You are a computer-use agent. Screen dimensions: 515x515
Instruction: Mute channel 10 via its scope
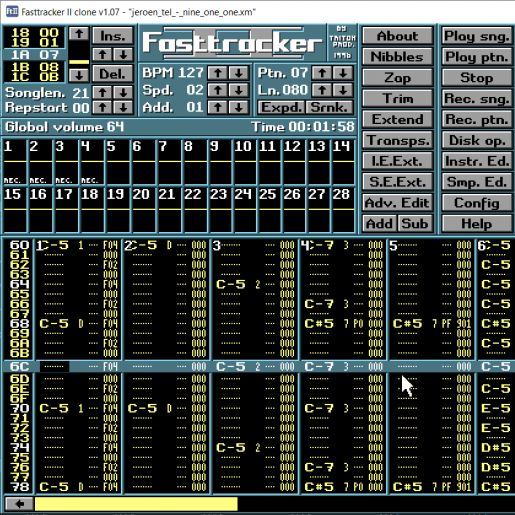(246, 162)
